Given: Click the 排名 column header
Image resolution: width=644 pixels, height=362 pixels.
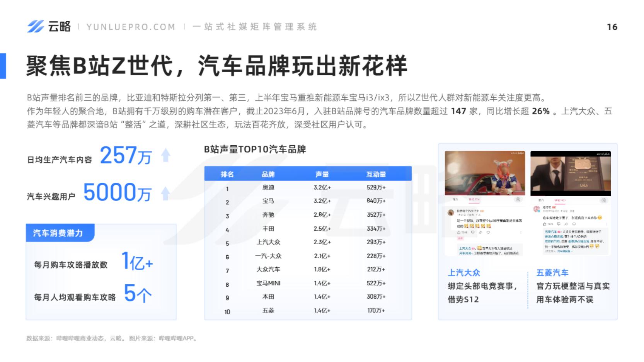Looking at the screenshot, I should tap(227, 174).
